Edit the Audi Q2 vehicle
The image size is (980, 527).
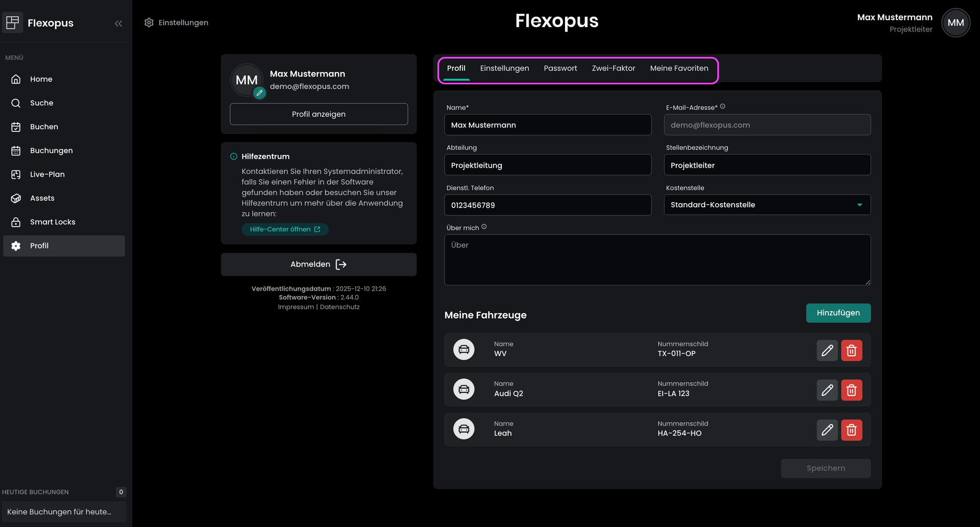pyautogui.click(x=827, y=390)
